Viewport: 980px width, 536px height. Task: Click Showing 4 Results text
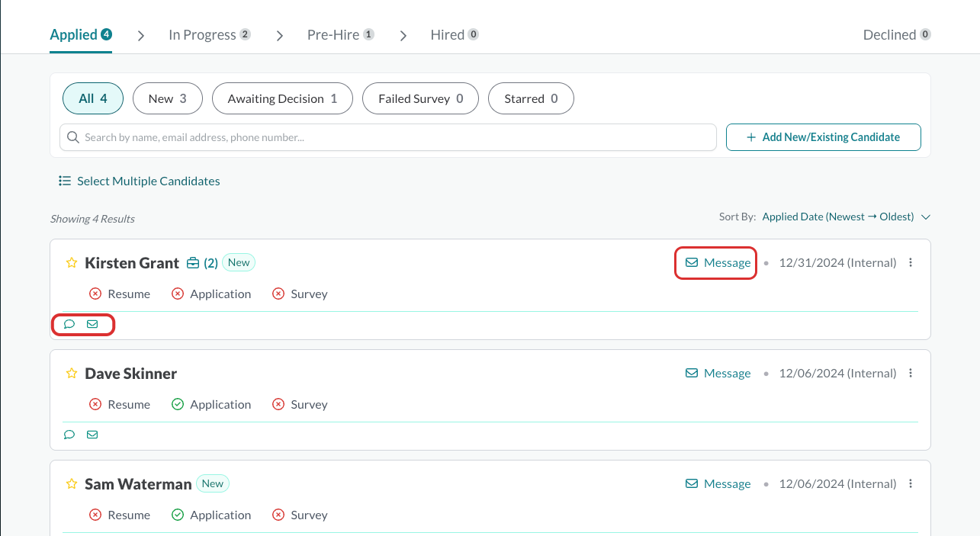click(92, 219)
